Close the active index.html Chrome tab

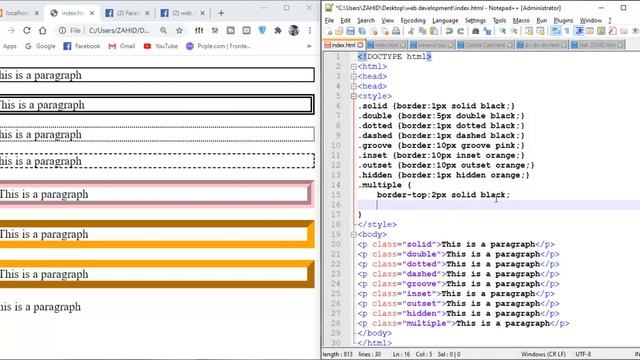click(92, 13)
